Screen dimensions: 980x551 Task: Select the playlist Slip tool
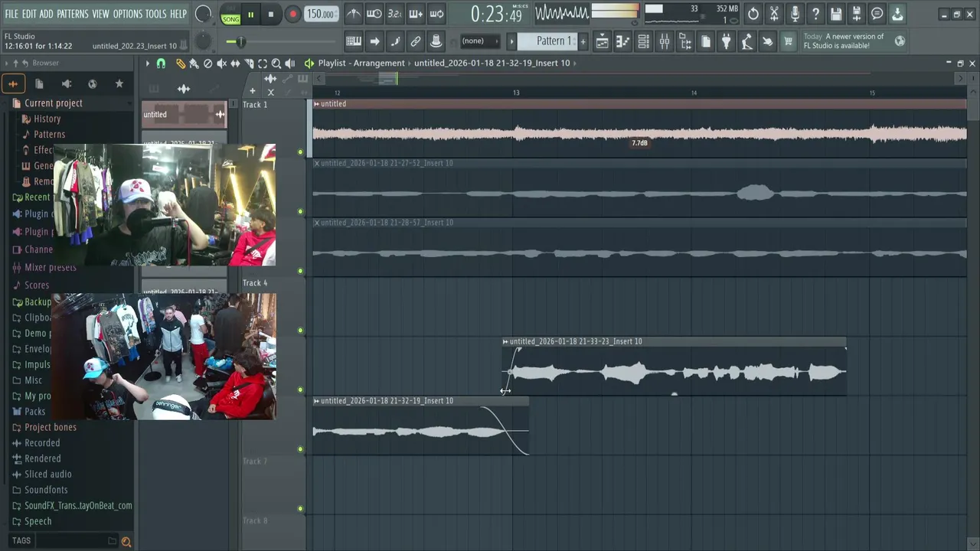point(235,64)
